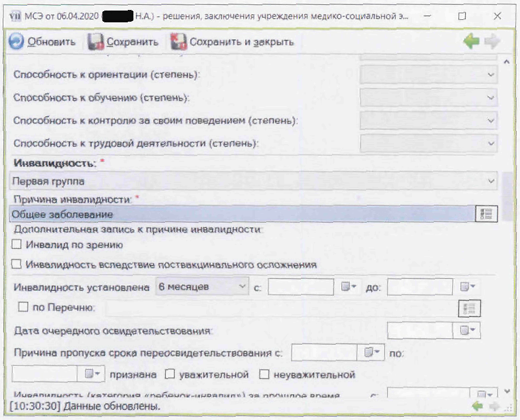Click the green back arrow in toolbar
The height and width of the screenshot is (420, 520).
(471, 42)
